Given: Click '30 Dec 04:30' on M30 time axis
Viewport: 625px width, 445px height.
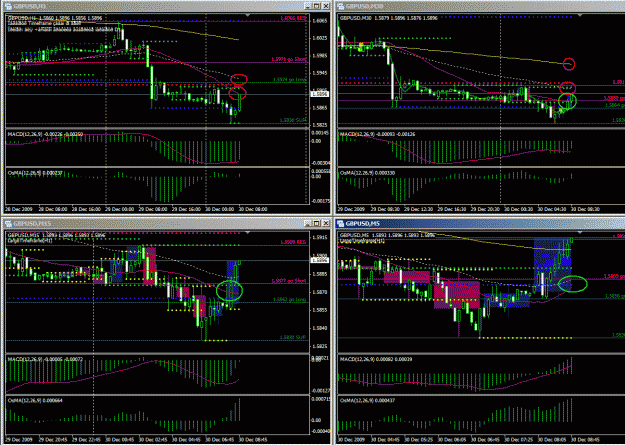Looking at the screenshot, I should (x=552, y=209).
